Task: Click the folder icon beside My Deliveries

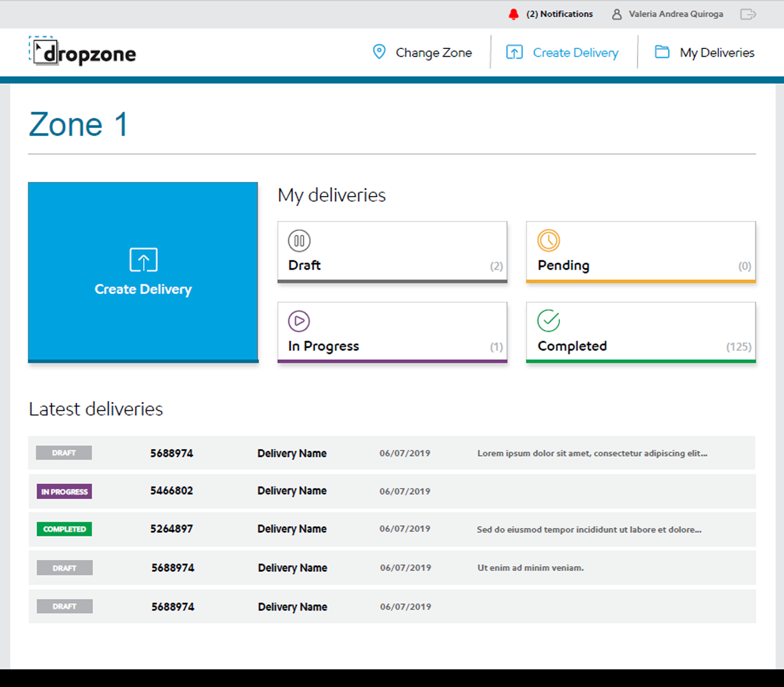Action: click(x=661, y=52)
